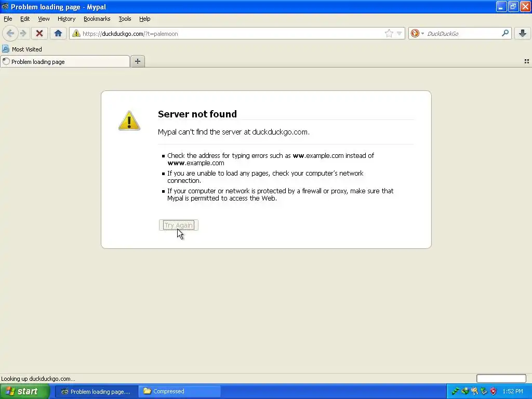
Task: Bookmark this page with the star icon
Action: tap(389, 33)
